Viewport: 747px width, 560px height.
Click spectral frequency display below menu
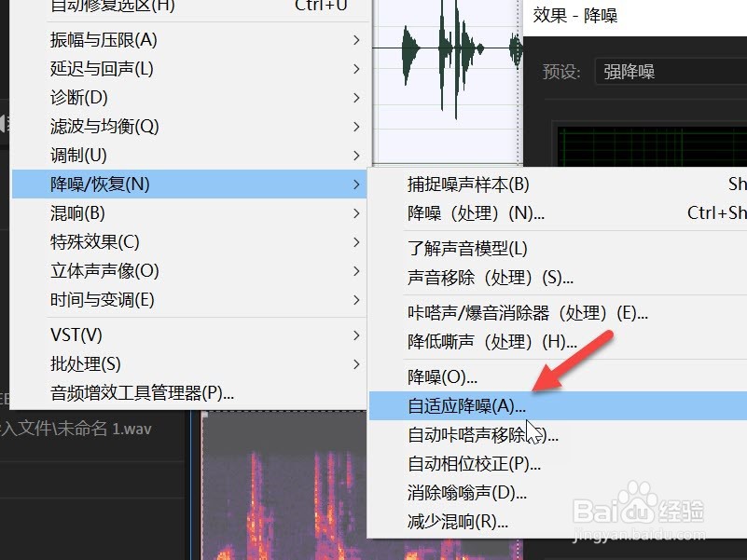click(284, 485)
